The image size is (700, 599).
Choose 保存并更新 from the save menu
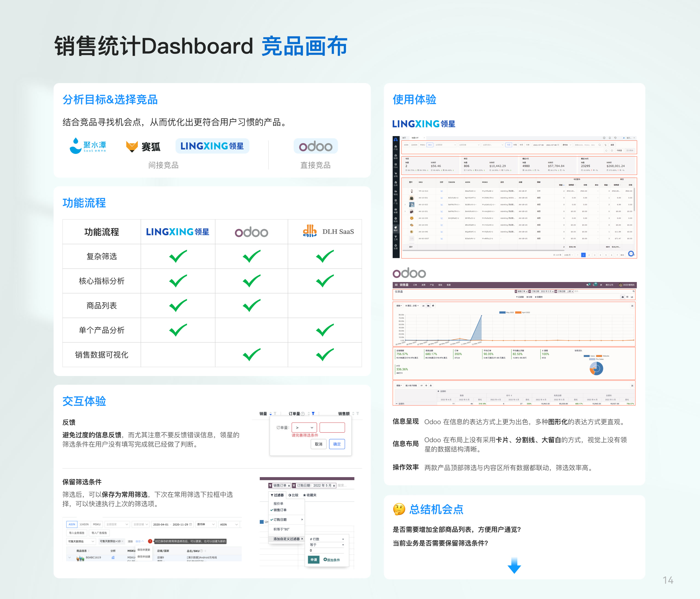144,550
